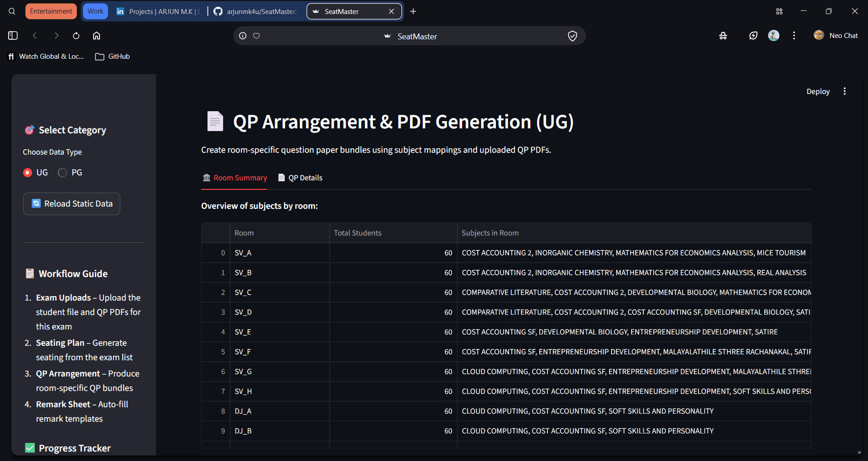868x461 pixels.
Task: Open the Entertainment tab group
Action: coord(51,11)
